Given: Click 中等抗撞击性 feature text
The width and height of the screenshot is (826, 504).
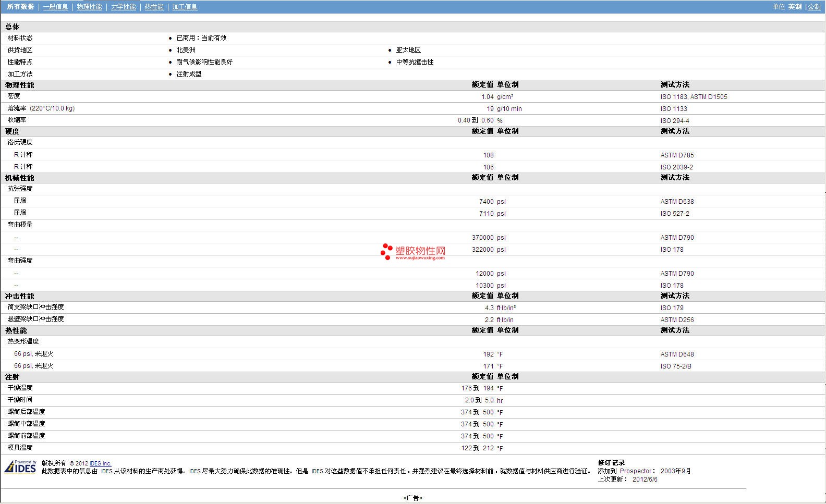Looking at the screenshot, I should click(x=415, y=62).
